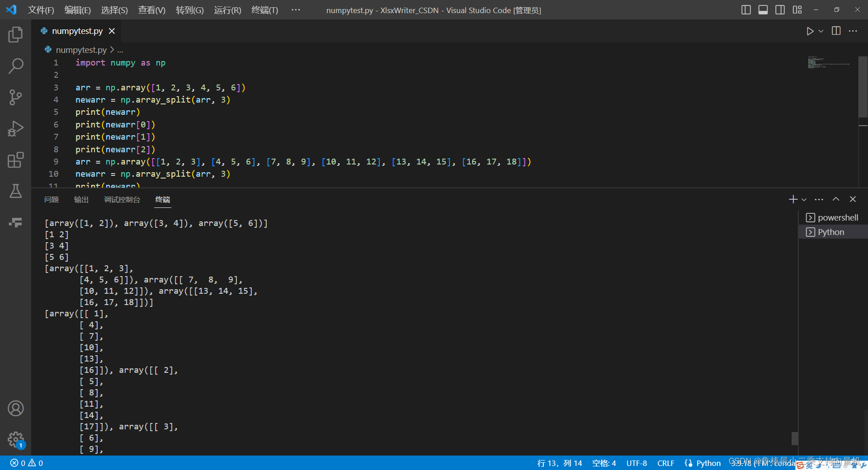The width and height of the screenshot is (868, 470).
Task: Show more menu items via ellipsis
Action: 296,10
